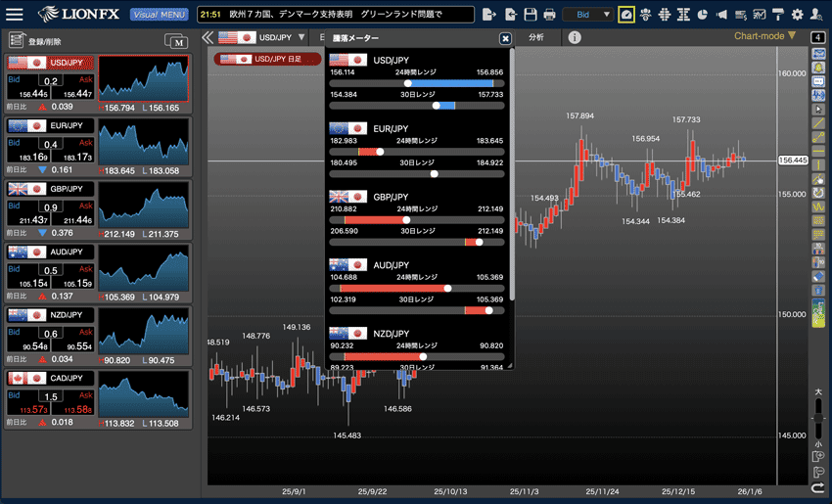Open settings via the gear icon
Image resolution: width=832 pixels, height=504 pixels.
click(x=797, y=15)
